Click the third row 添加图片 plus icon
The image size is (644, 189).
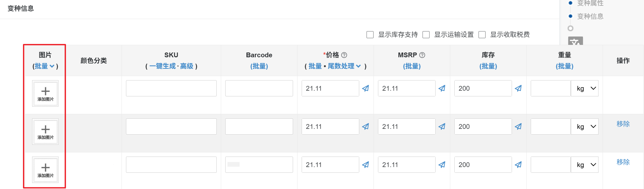45,168
